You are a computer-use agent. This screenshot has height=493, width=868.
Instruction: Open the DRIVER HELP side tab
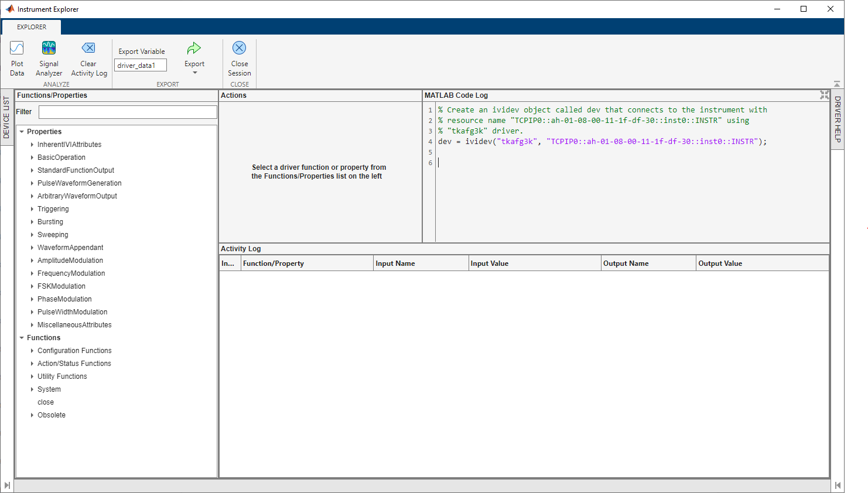coord(838,119)
